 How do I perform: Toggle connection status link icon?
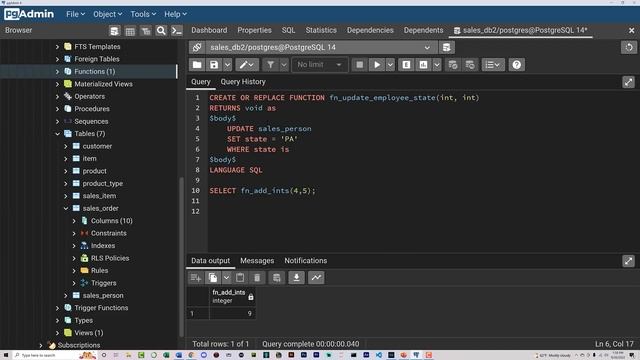[197, 47]
